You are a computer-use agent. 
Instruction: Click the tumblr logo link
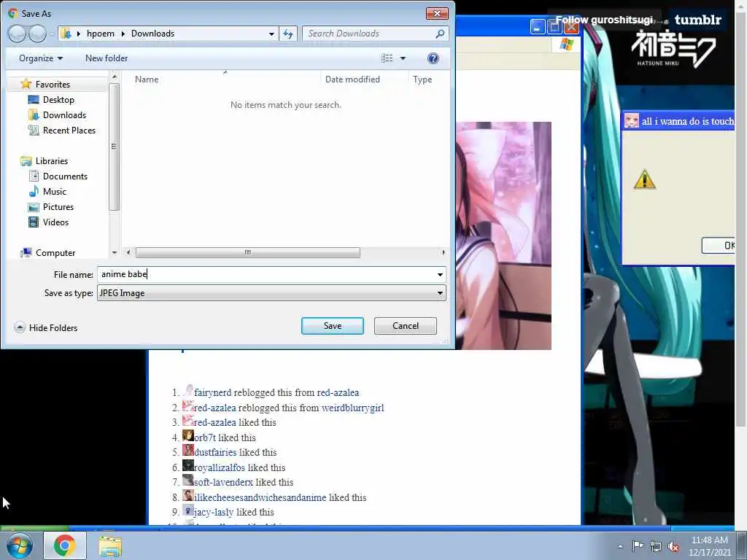point(698,20)
